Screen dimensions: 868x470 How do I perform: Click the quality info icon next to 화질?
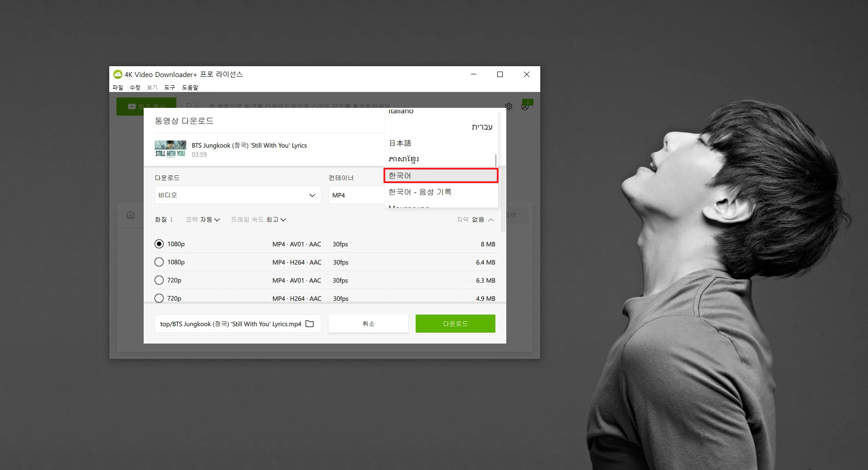coord(171,219)
